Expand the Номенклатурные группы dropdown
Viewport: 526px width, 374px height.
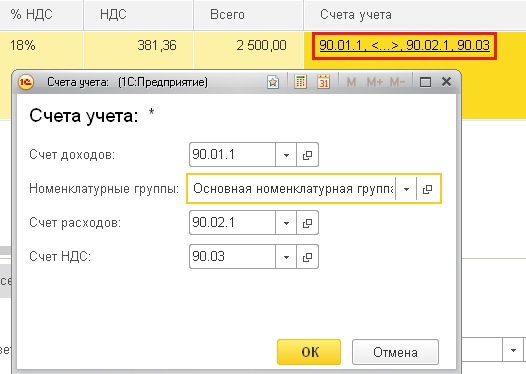point(406,189)
